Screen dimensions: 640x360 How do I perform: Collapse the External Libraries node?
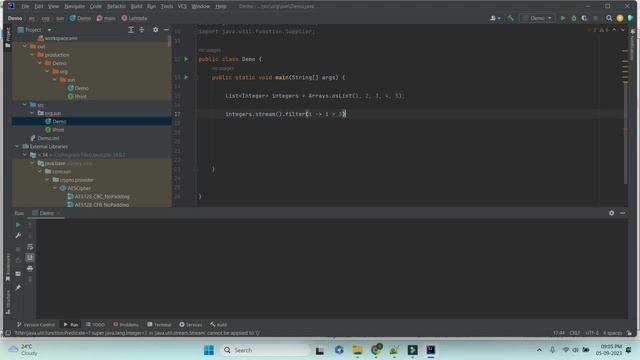(x=17, y=147)
